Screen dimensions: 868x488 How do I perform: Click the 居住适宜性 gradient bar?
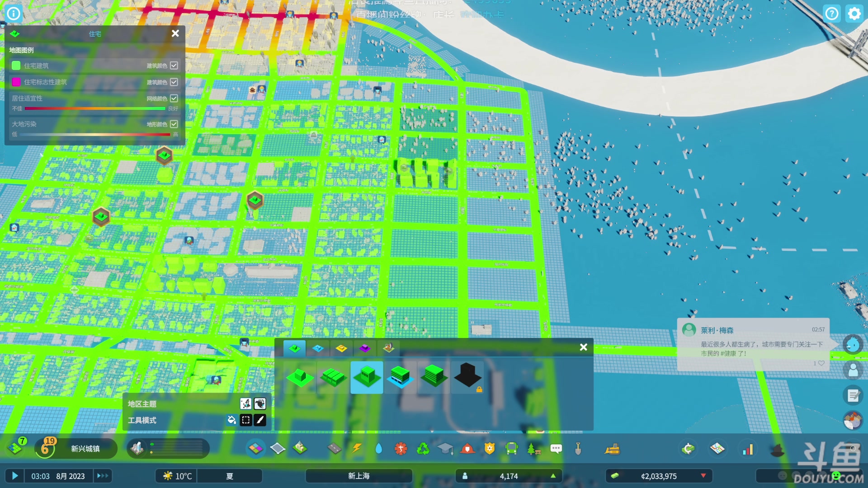pos(95,108)
